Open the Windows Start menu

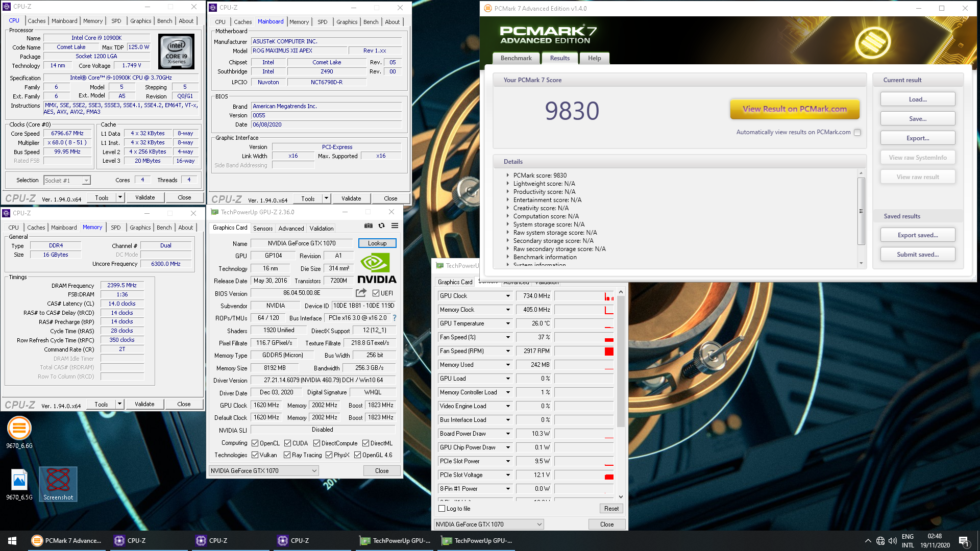point(12,541)
